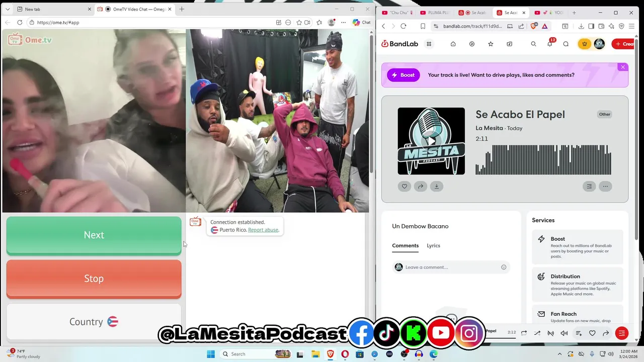The width and height of the screenshot is (644, 362).
Task: Refresh the OmeTV page
Action: [x=20, y=22]
